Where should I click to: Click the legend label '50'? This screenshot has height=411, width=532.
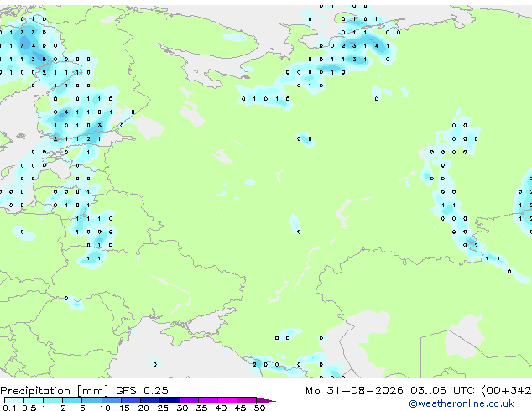coord(259,408)
